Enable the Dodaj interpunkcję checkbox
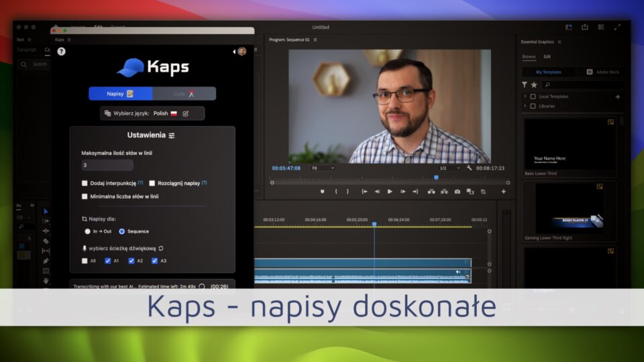This screenshot has width=644, height=362. point(85,183)
